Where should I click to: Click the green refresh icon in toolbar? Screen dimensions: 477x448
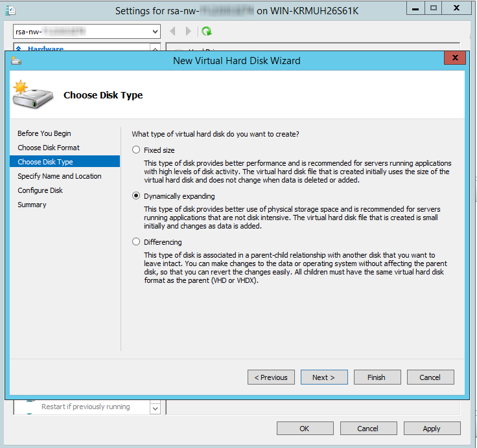[207, 31]
